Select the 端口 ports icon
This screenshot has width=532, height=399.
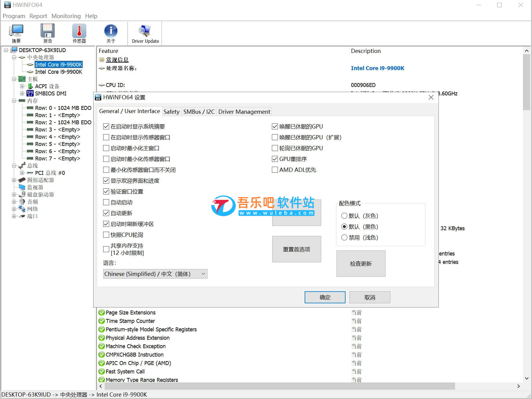(22, 216)
